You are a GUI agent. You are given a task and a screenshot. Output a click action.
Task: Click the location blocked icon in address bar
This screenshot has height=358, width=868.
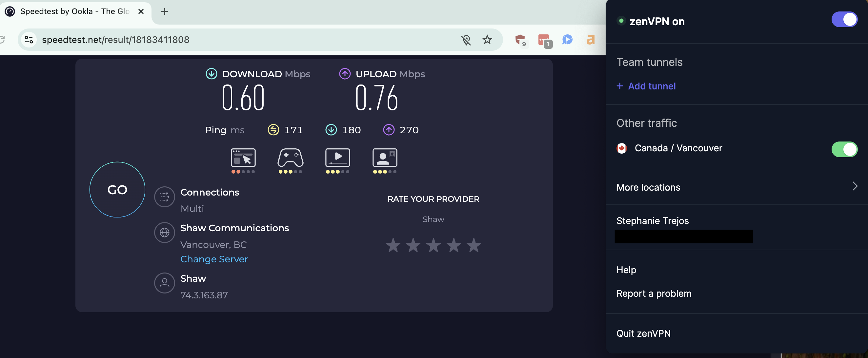[466, 40]
